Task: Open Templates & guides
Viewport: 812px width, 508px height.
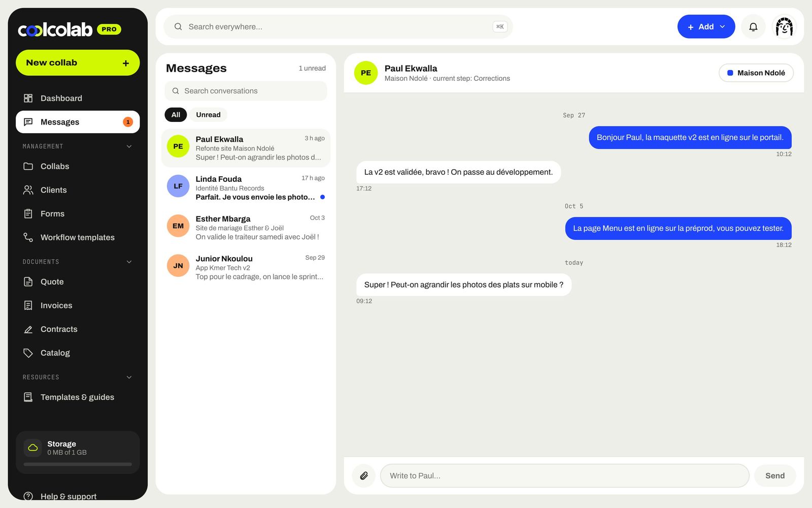Action: (78, 397)
